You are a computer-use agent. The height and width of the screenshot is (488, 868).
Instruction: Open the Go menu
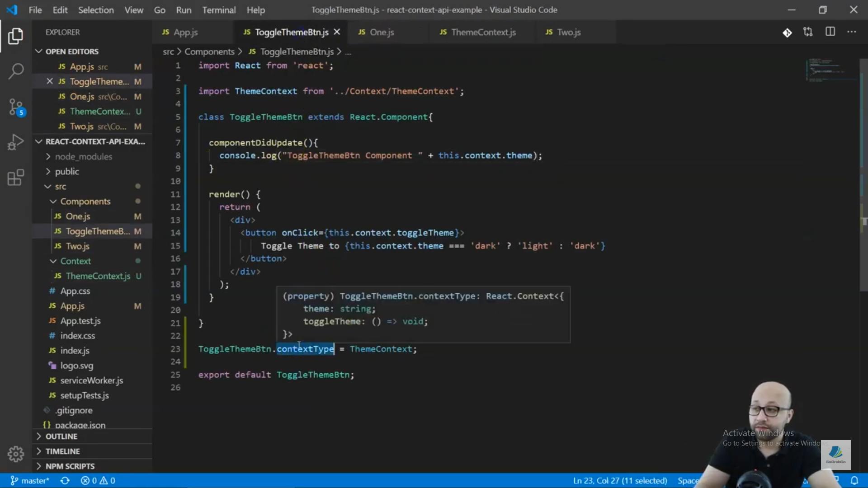pyautogui.click(x=160, y=10)
